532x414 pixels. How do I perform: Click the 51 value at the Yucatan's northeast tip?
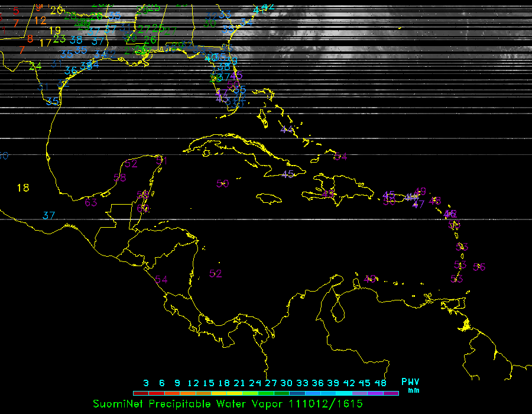click(x=161, y=160)
